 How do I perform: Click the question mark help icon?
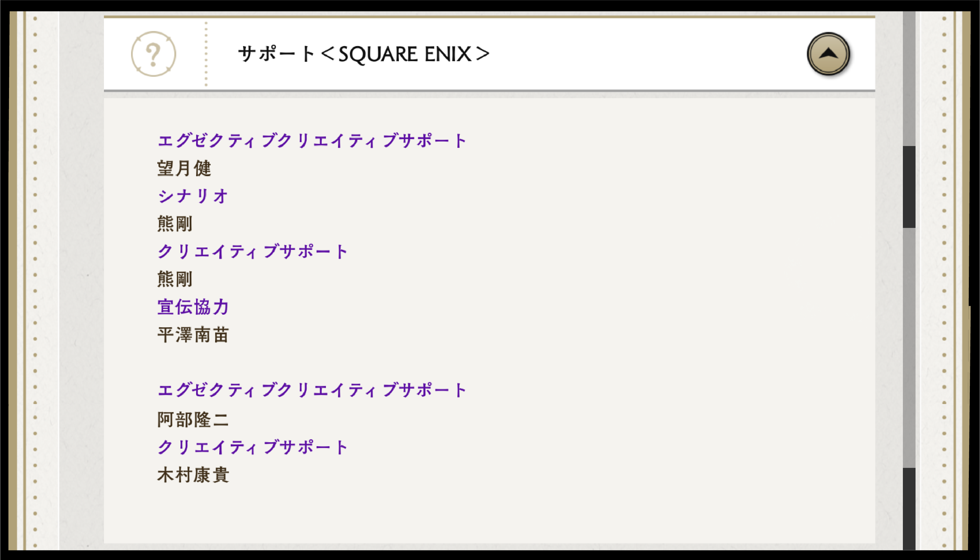coord(153,54)
